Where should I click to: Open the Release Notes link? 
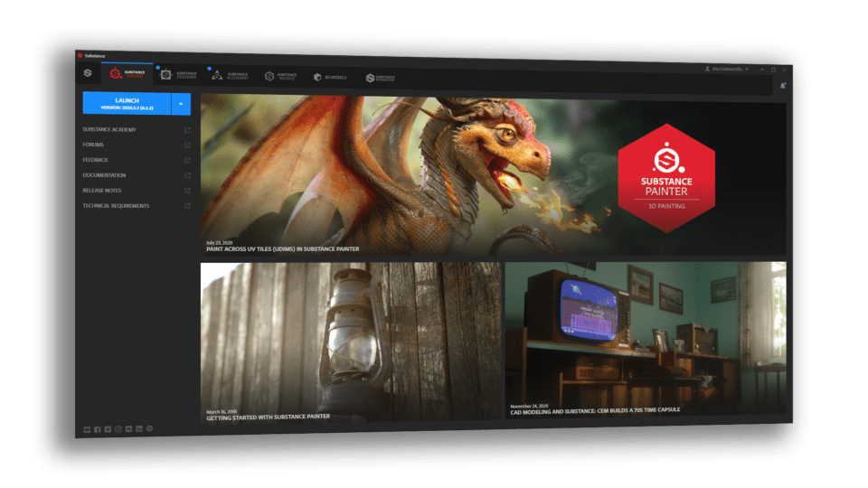tap(102, 191)
